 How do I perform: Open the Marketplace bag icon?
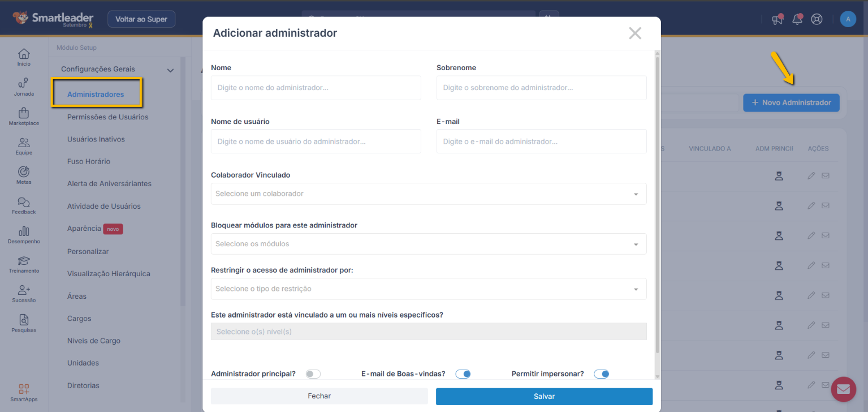click(24, 113)
